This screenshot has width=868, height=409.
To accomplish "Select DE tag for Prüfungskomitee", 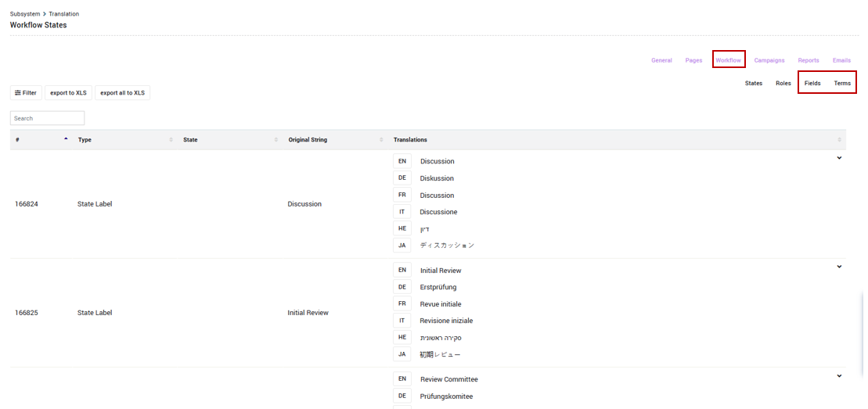I will pyautogui.click(x=402, y=396).
